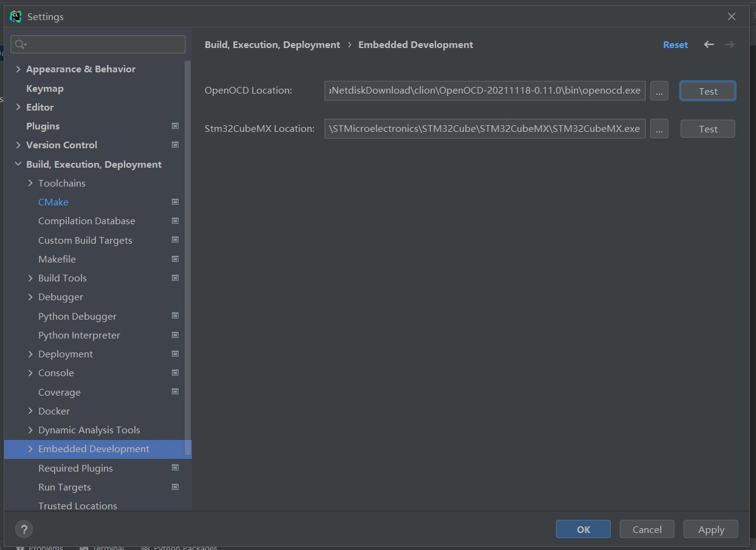
Task: Expand the Docker node
Action: 30,411
